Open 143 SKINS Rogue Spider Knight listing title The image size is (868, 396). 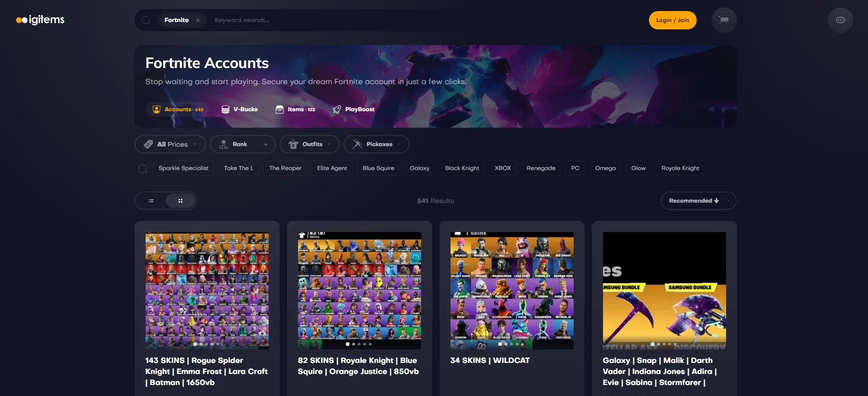click(207, 372)
